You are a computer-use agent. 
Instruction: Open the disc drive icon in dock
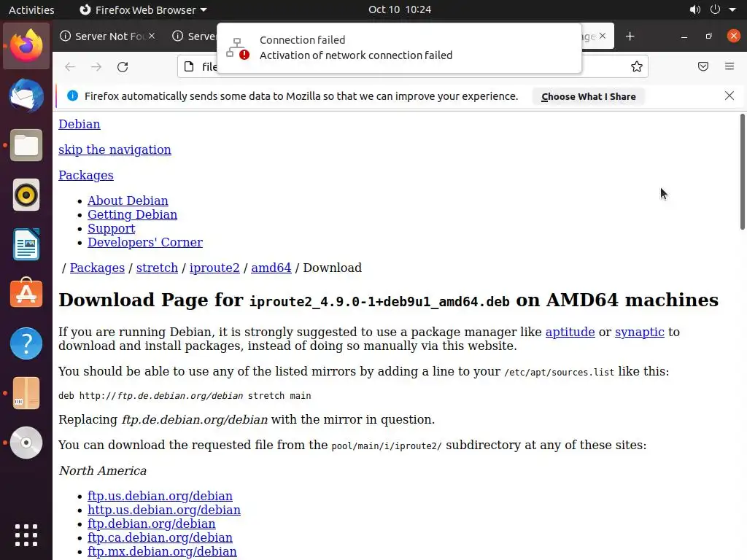point(26,443)
